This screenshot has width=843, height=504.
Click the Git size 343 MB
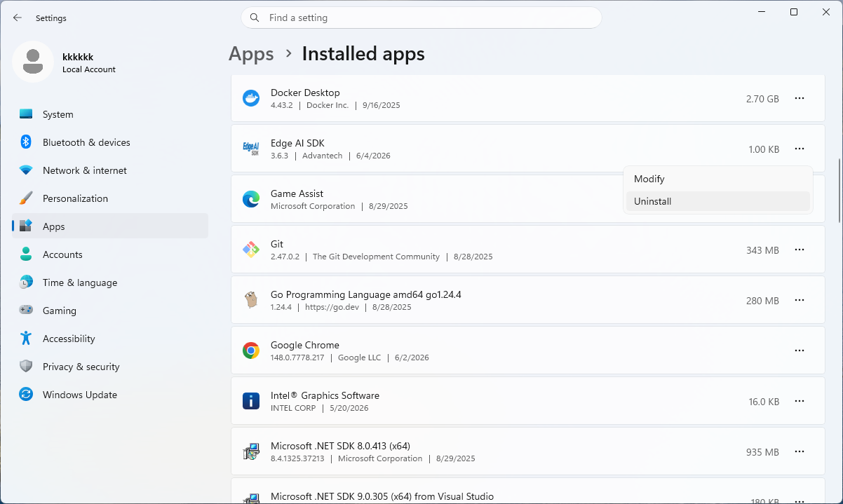762,250
